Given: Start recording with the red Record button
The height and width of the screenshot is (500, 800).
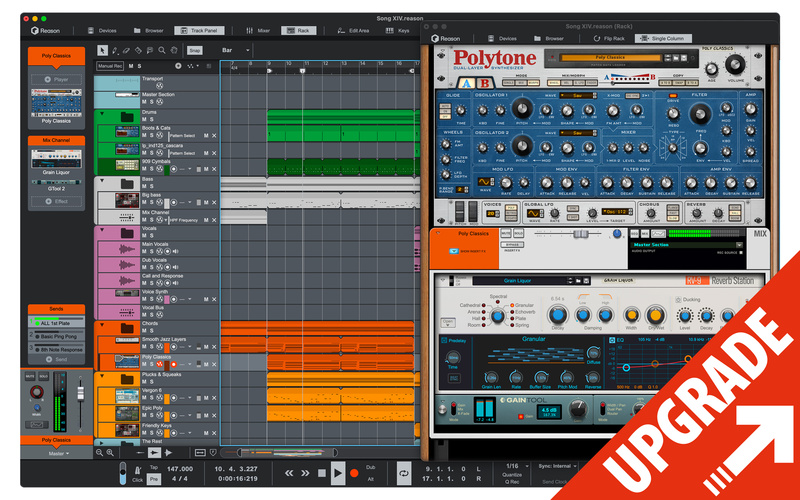Looking at the screenshot, I should [x=354, y=473].
